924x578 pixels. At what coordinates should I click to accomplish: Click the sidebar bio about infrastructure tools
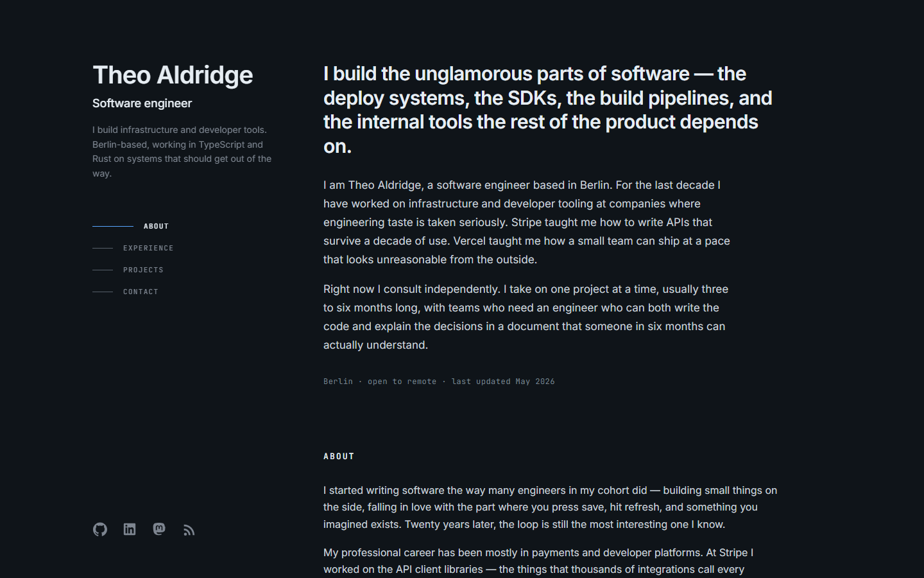point(182,152)
